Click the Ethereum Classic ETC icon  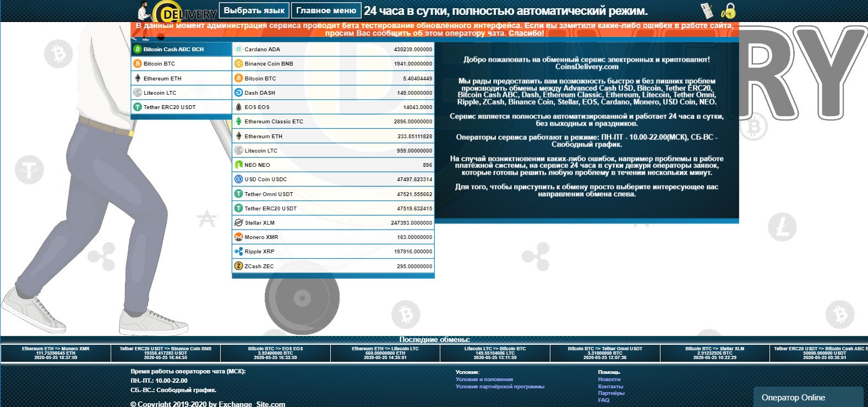coord(238,121)
